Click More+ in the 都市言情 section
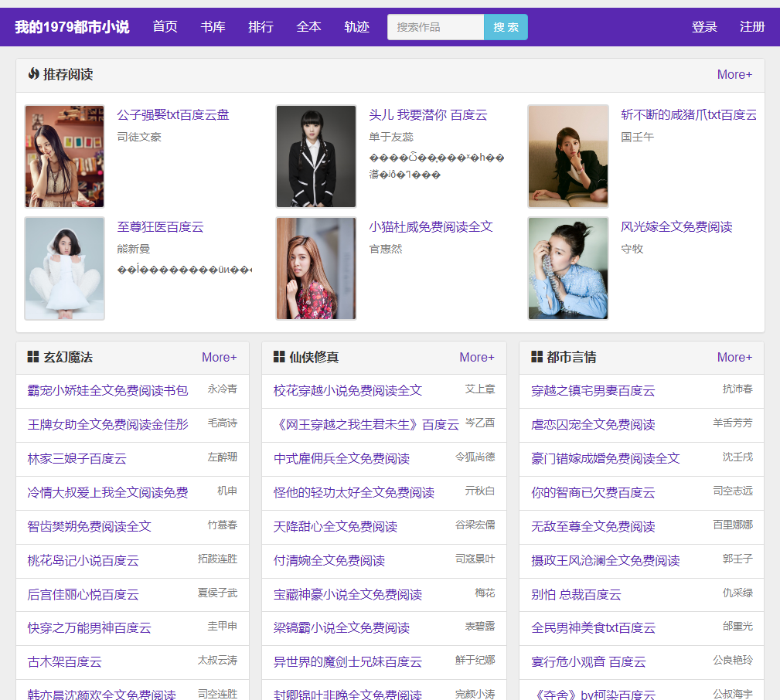 click(734, 357)
